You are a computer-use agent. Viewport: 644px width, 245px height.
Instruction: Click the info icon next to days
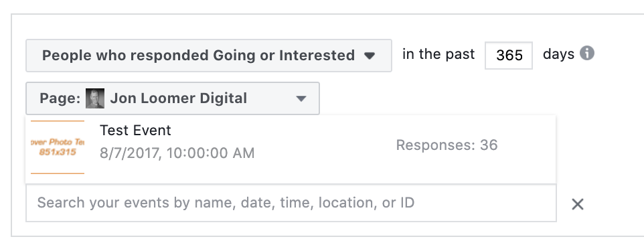tap(587, 54)
